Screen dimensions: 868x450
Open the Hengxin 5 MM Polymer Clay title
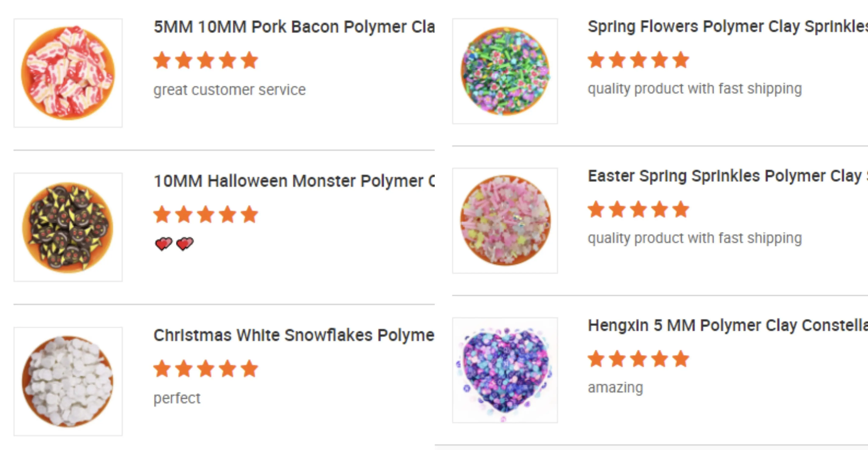(727, 325)
